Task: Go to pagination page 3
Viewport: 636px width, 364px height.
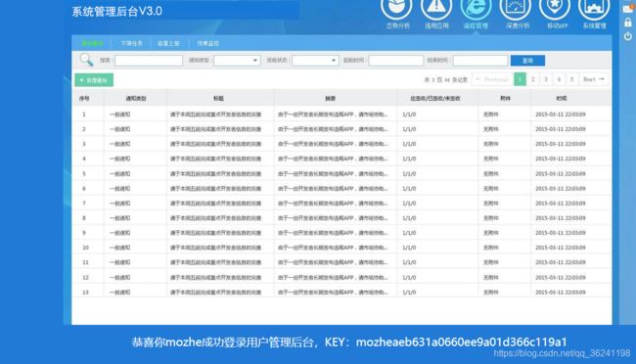Action: [546, 79]
